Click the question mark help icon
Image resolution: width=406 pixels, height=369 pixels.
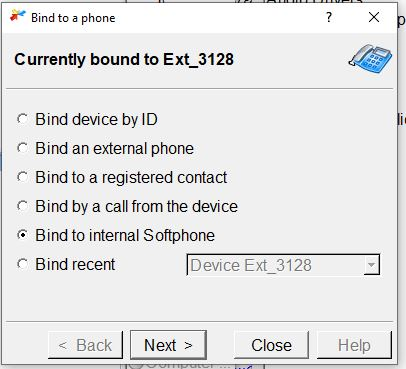coord(329,17)
